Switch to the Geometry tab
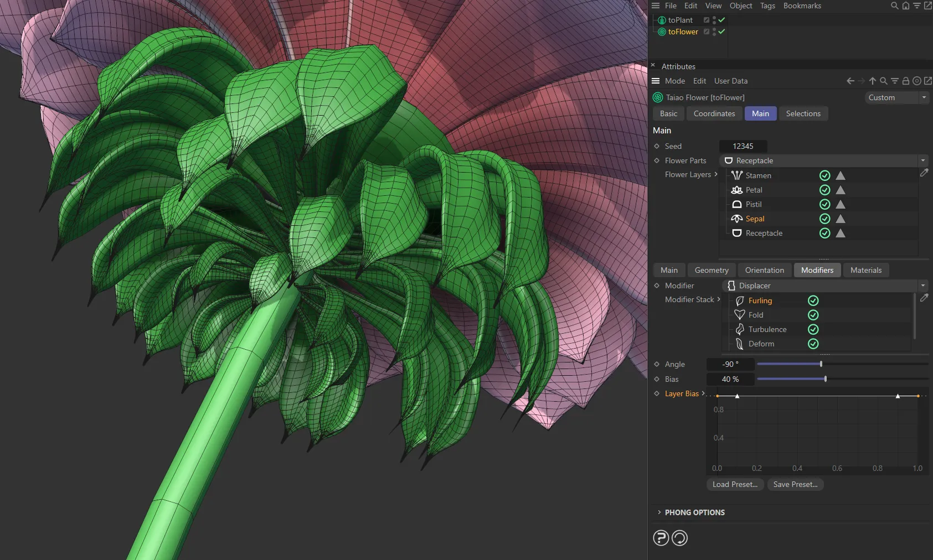Viewport: 933px width, 560px height. (x=711, y=270)
